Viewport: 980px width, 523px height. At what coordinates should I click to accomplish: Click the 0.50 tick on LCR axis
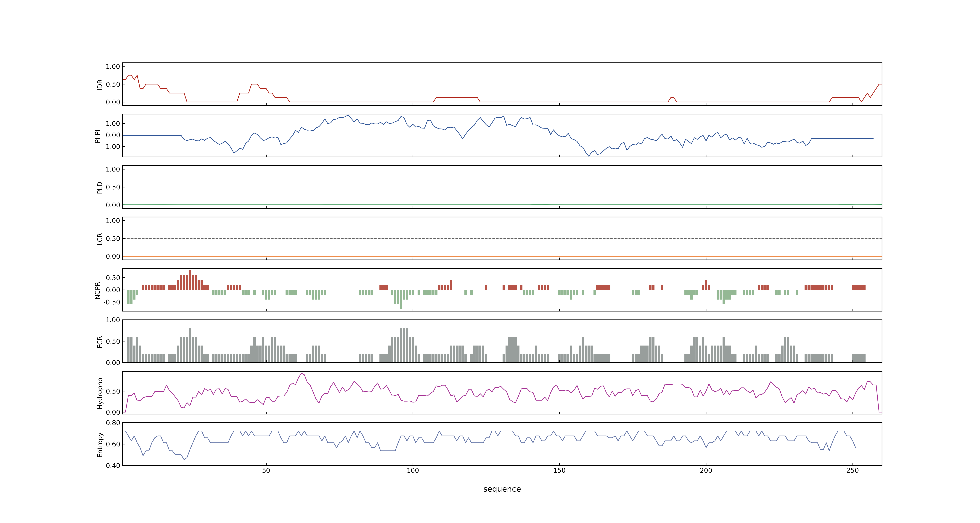tap(113, 239)
